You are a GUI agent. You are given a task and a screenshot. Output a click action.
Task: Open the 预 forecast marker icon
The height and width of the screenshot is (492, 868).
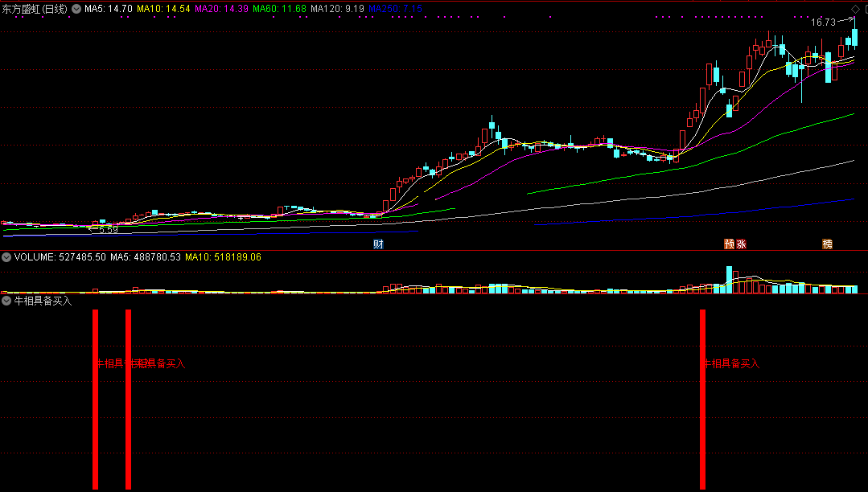point(729,244)
